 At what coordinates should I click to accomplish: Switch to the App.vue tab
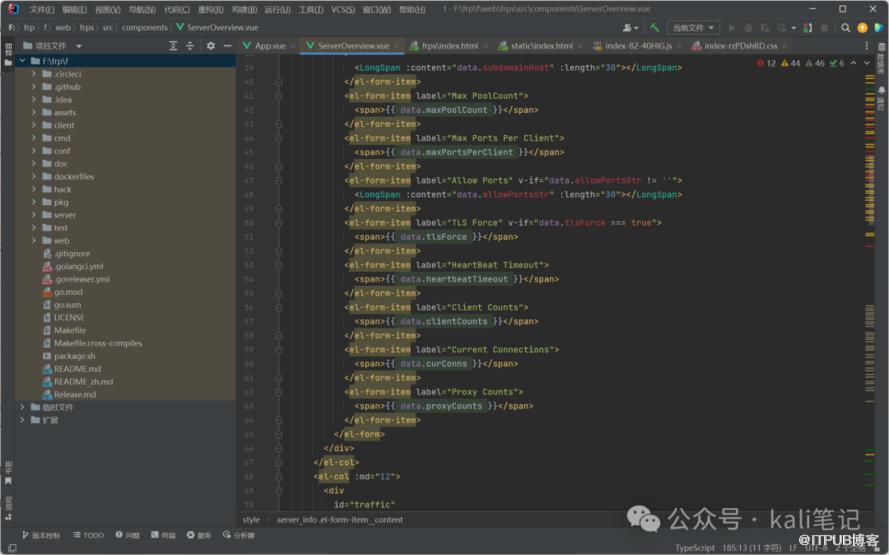coord(269,46)
